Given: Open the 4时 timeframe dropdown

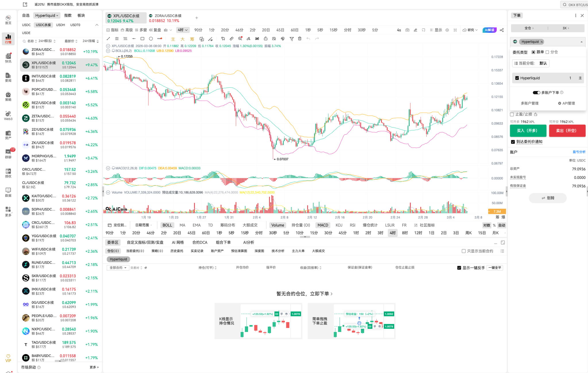Looking at the screenshot, I should pyautogui.click(x=183, y=30).
